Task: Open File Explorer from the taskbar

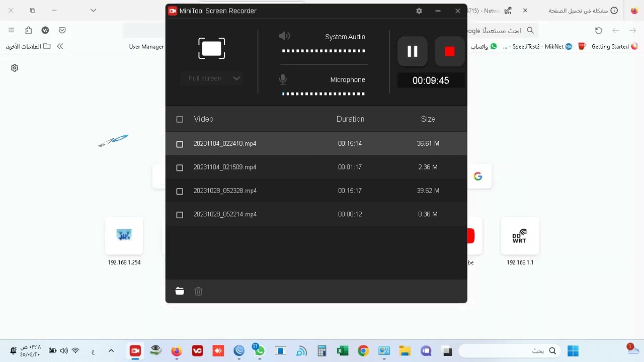Action: point(405,351)
